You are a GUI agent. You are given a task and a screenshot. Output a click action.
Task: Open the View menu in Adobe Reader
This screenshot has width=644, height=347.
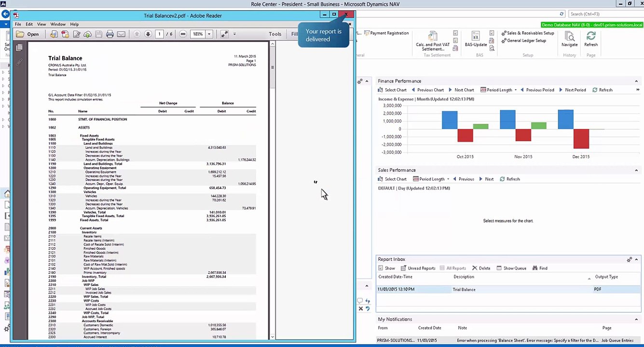tap(41, 24)
